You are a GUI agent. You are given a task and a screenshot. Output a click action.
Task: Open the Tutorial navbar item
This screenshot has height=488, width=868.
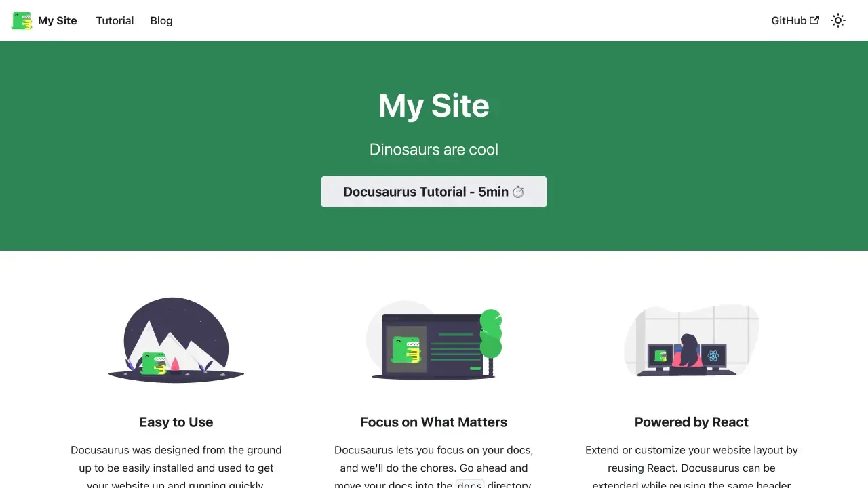pyautogui.click(x=115, y=20)
